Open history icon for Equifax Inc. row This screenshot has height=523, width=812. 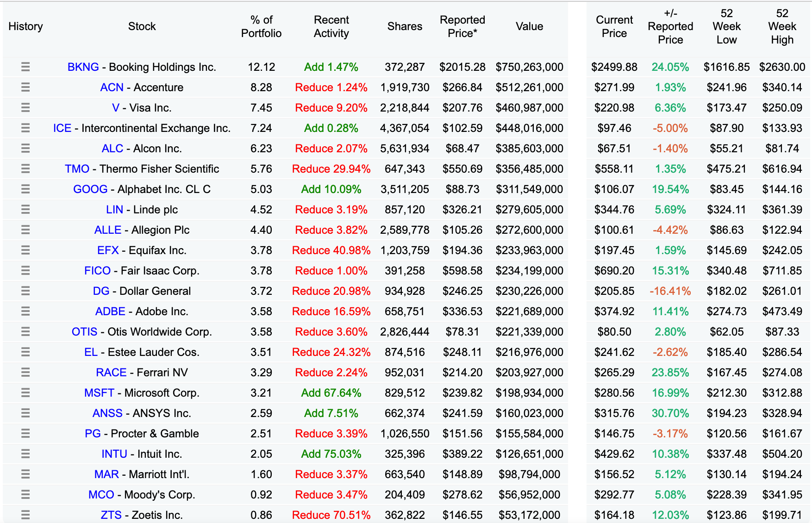tap(25, 250)
